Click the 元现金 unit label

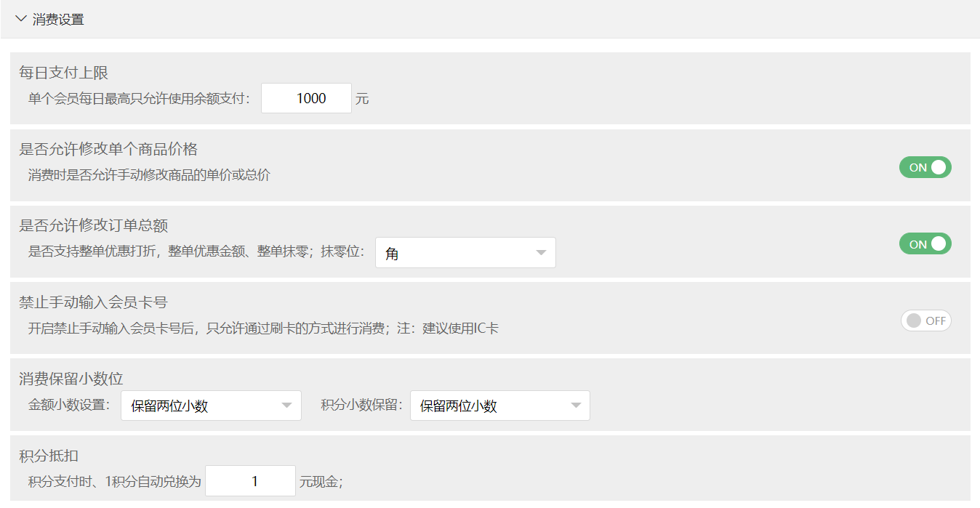click(x=321, y=481)
